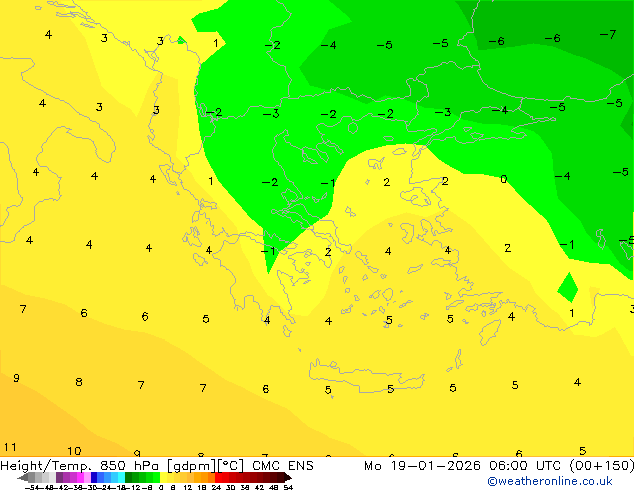Click the '10' temperature value on the map
The width and height of the screenshot is (634, 490).
tap(74, 451)
